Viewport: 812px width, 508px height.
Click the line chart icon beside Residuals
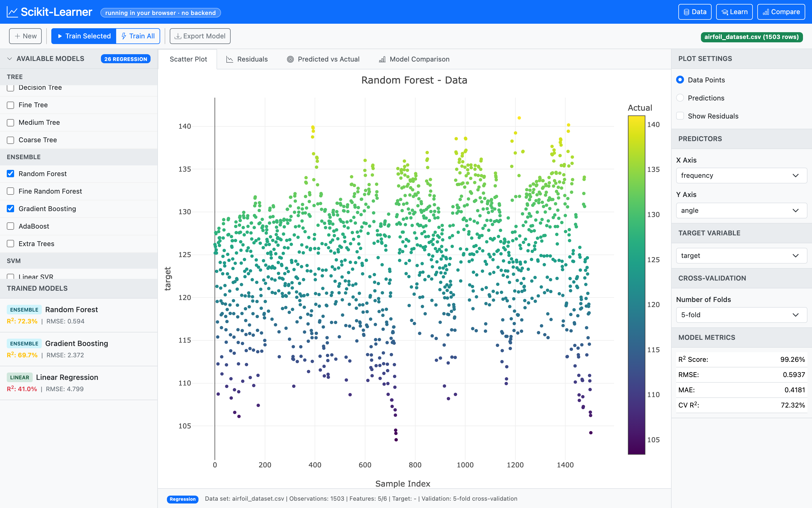point(230,59)
